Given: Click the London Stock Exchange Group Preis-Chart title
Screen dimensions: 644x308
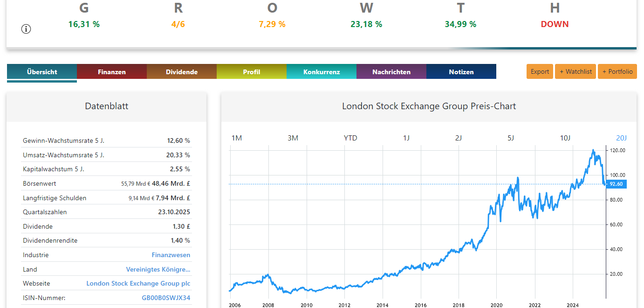Looking at the screenshot, I should point(429,106).
